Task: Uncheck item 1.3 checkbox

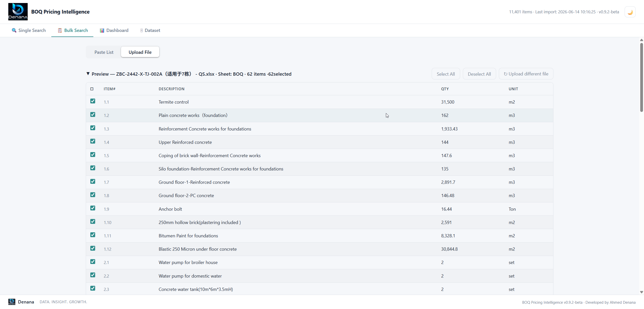Action: point(93,128)
